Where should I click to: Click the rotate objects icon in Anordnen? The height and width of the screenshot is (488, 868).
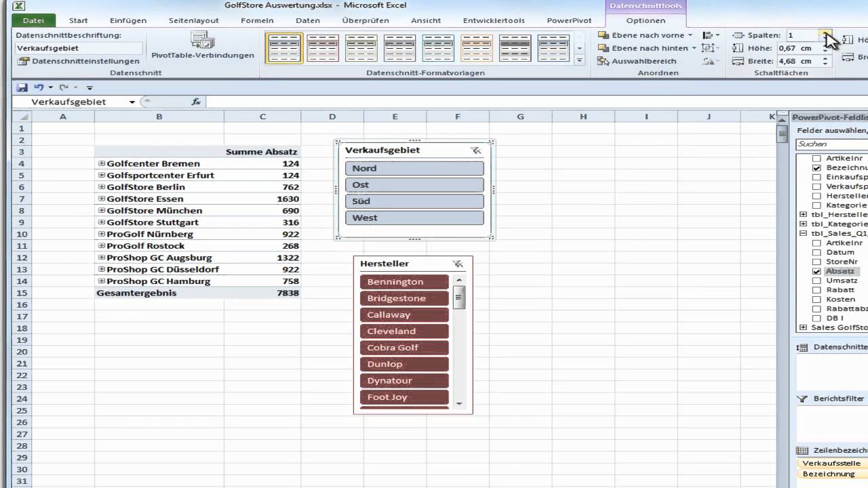(x=710, y=61)
